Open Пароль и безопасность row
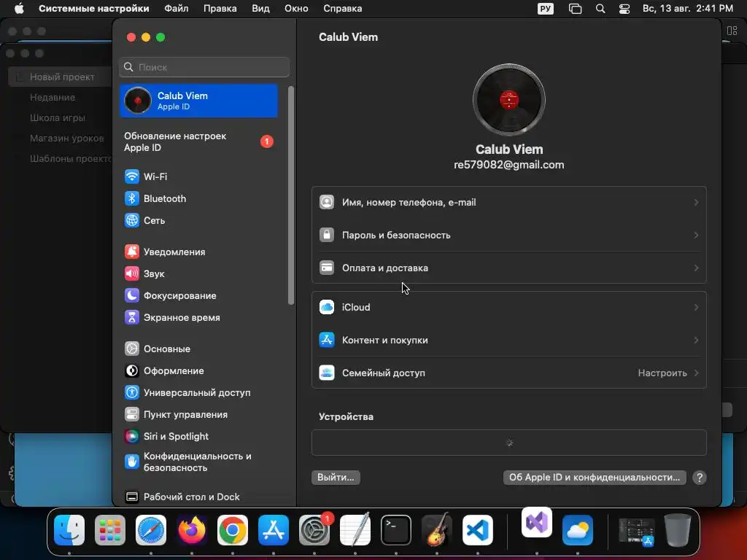This screenshot has height=560, width=747. [508, 236]
